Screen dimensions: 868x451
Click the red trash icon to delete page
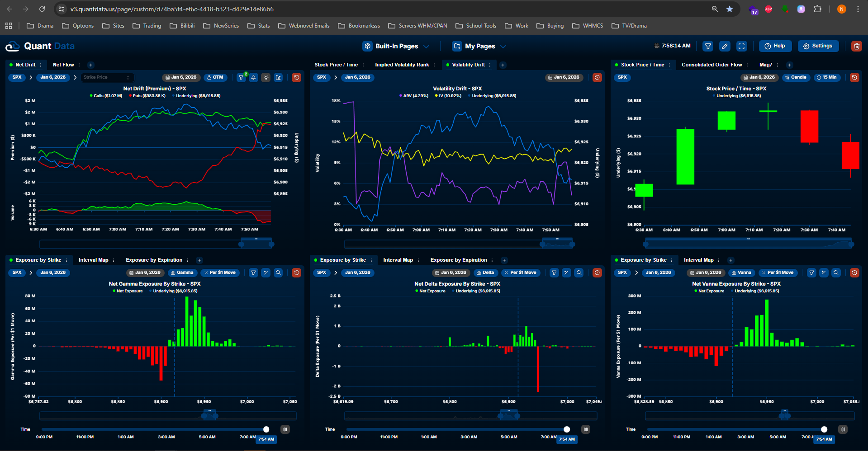(856, 46)
